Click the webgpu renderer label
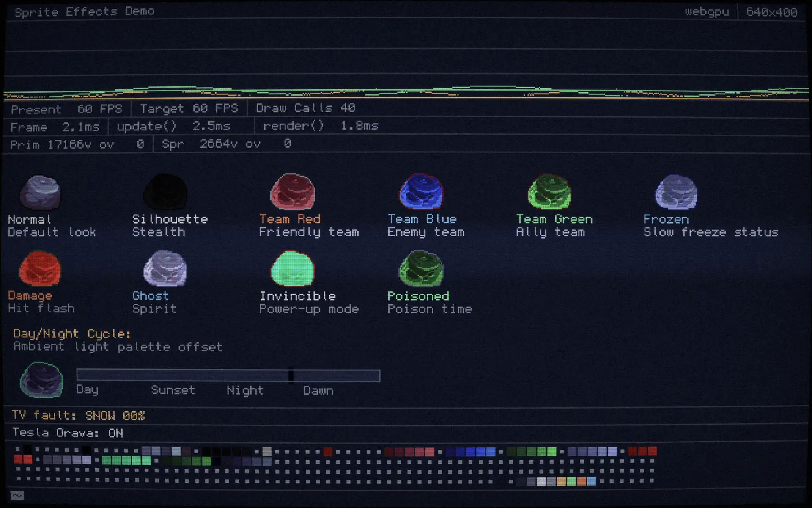The height and width of the screenshot is (508, 812). click(x=707, y=11)
